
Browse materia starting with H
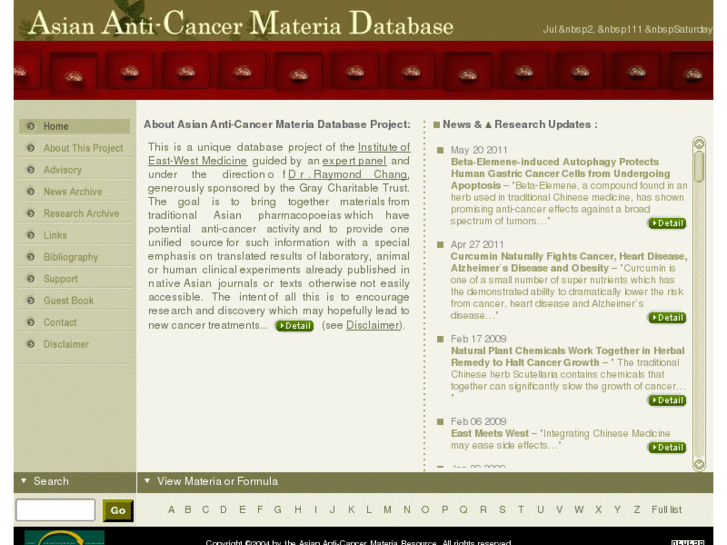point(298,510)
